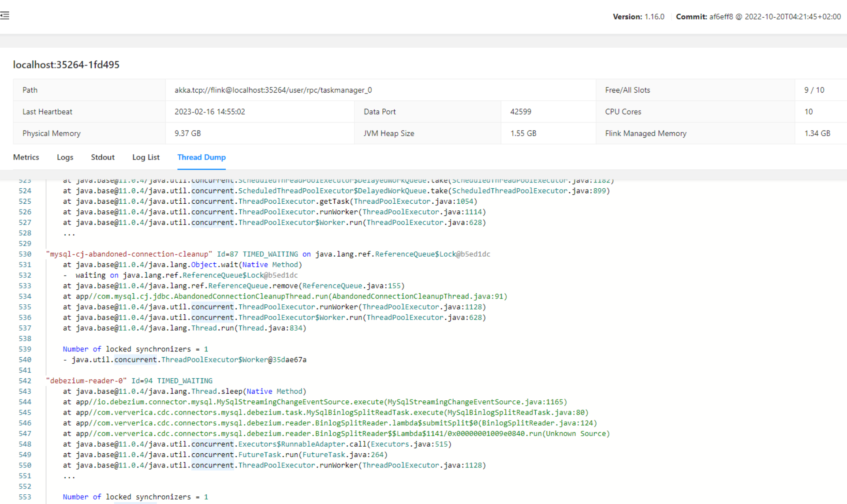Click line 539 Number of locked synchronizers
The height and width of the screenshot is (504, 847).
[135, 349]
